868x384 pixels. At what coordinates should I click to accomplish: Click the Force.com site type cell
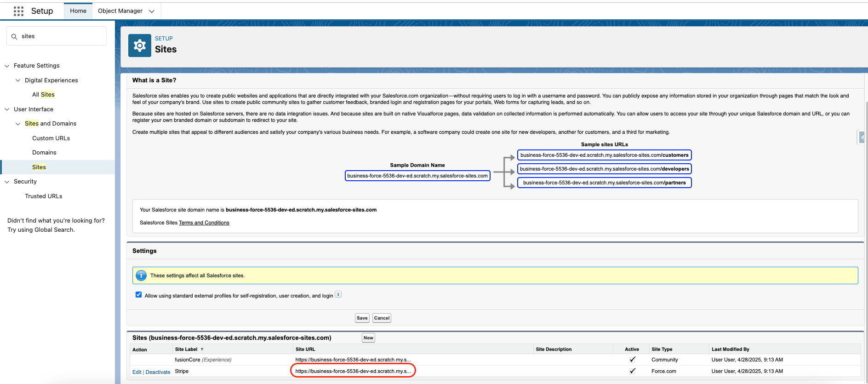click(x=664, y=371)
